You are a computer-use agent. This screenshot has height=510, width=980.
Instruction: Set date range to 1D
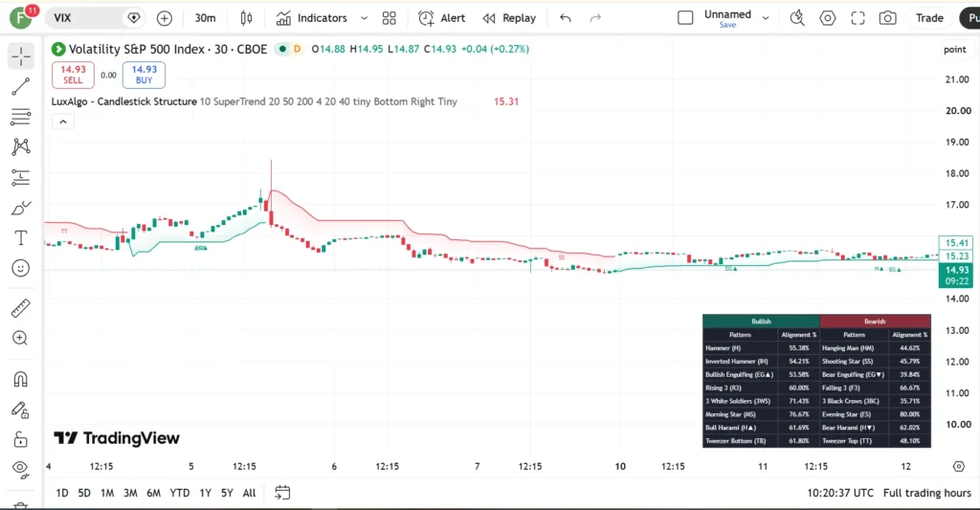click(62, 493)
